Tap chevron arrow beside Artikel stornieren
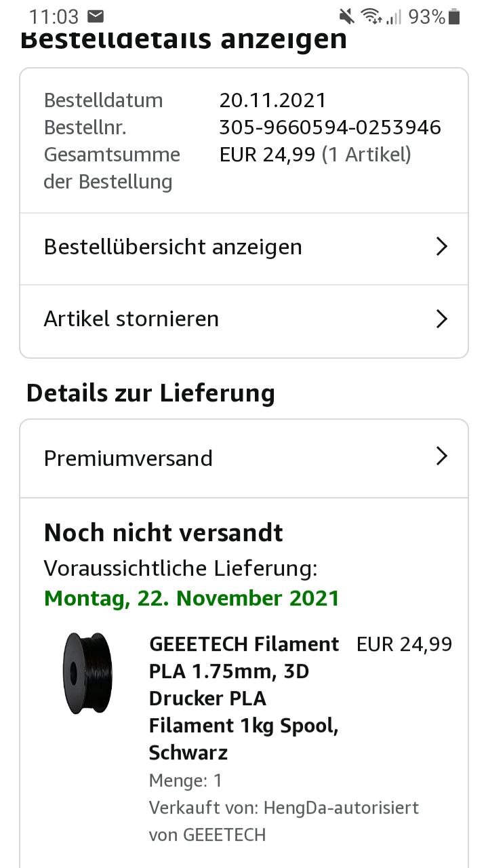The image size is (488, 868). (x=441, y=318)
